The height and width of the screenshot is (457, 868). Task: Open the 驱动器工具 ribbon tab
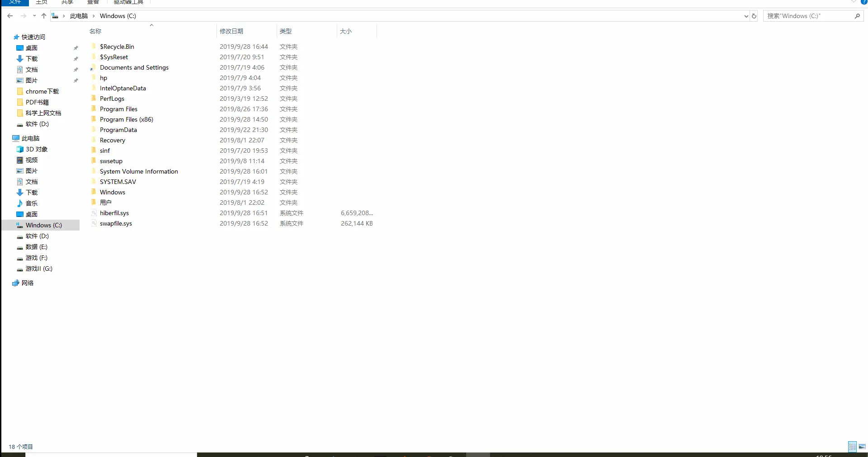coord(128,2)
